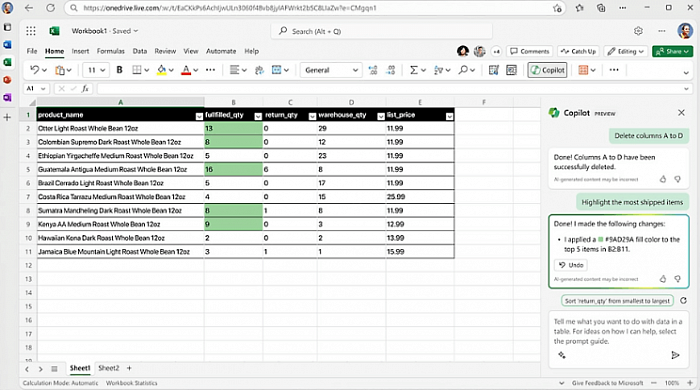Click the AutoSum sigma icon
The image size is (700, 390).
pyautogui.click(x=414, y=70)
